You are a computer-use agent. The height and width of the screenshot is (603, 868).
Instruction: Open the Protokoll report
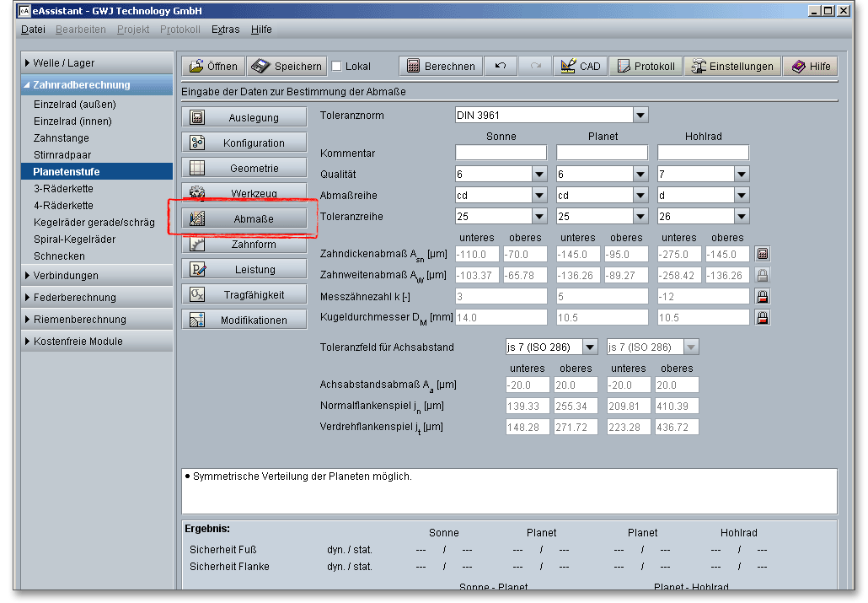pos(646,67)
